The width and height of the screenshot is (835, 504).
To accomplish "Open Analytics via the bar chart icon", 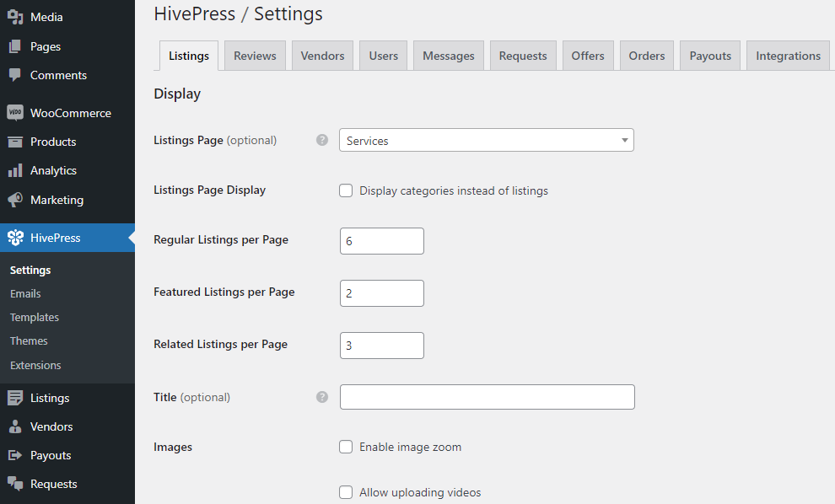I will point(16,170).
